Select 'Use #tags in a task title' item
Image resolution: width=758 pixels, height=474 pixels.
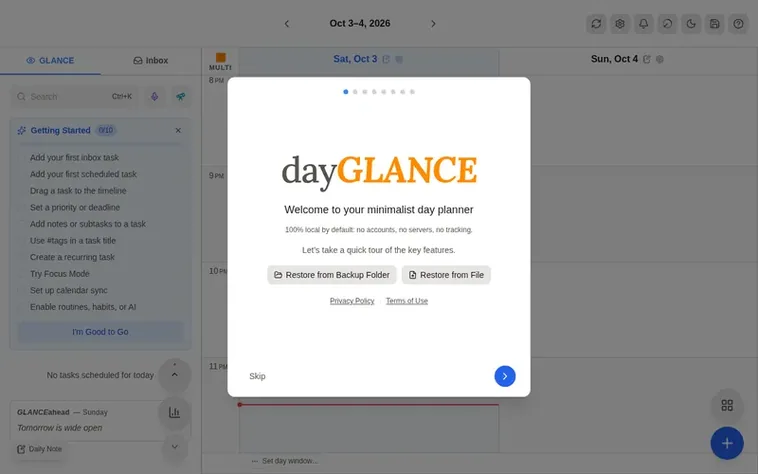click(x=73, y=241)
